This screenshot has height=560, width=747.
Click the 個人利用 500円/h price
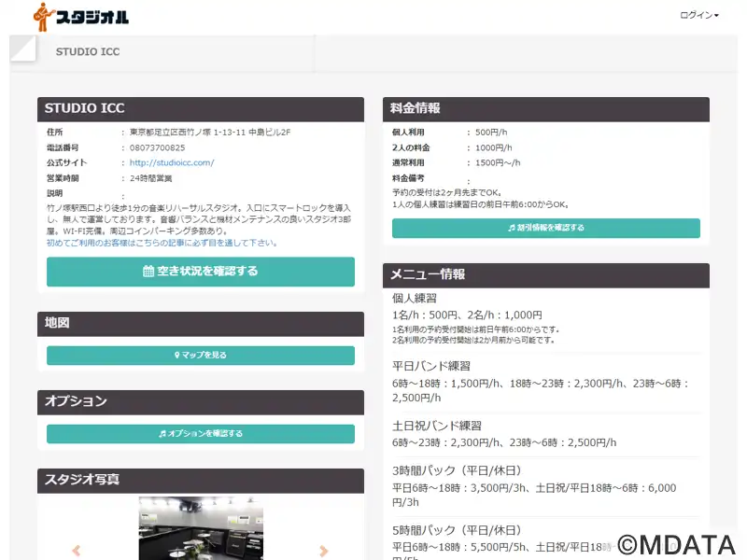[491, 132]
